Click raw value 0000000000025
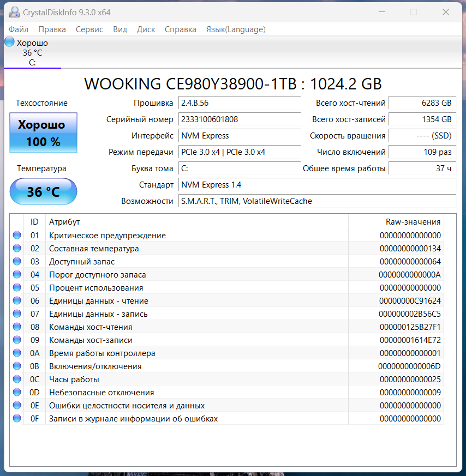The height and width of the screenshot is (476, 466). (410, 379)
